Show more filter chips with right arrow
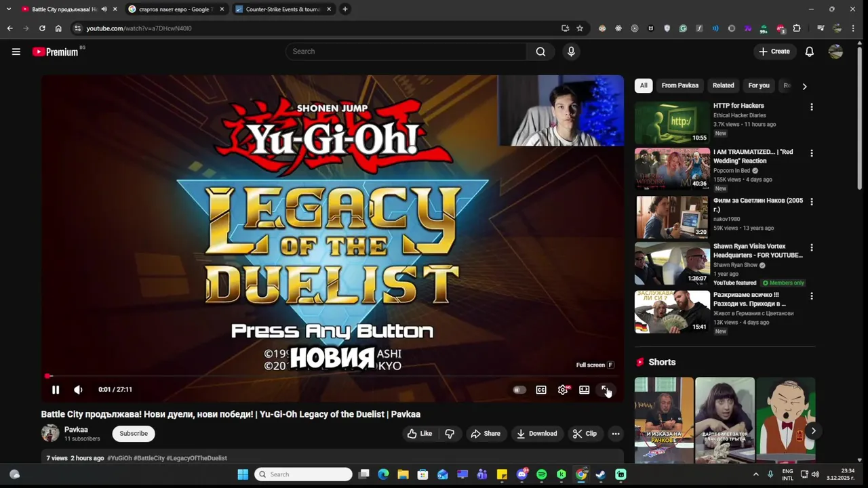Screen dimensions: 868x488 804,86
